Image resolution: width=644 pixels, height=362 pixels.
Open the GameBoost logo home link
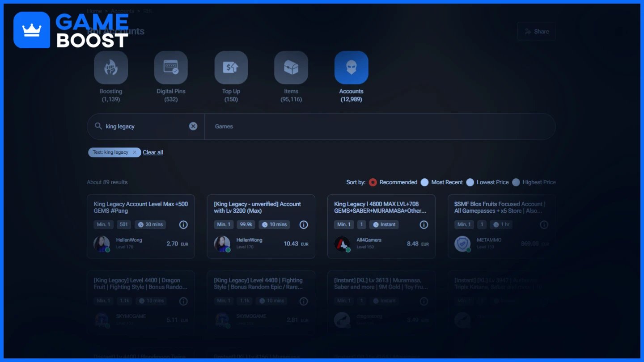(71, 30)
